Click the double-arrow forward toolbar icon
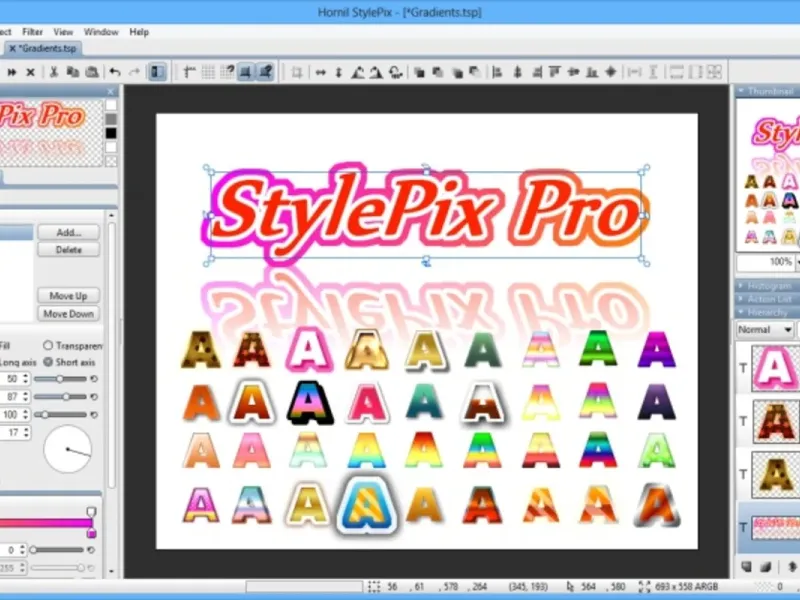Image resolution: width=800 pixels, height=600 pixels. 11,72
